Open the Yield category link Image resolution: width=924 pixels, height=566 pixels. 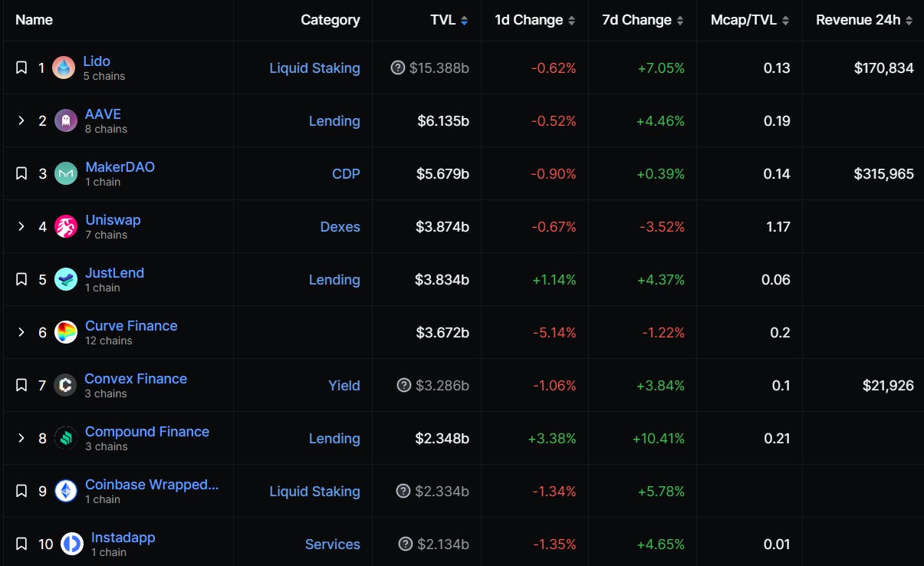point(344,385)
